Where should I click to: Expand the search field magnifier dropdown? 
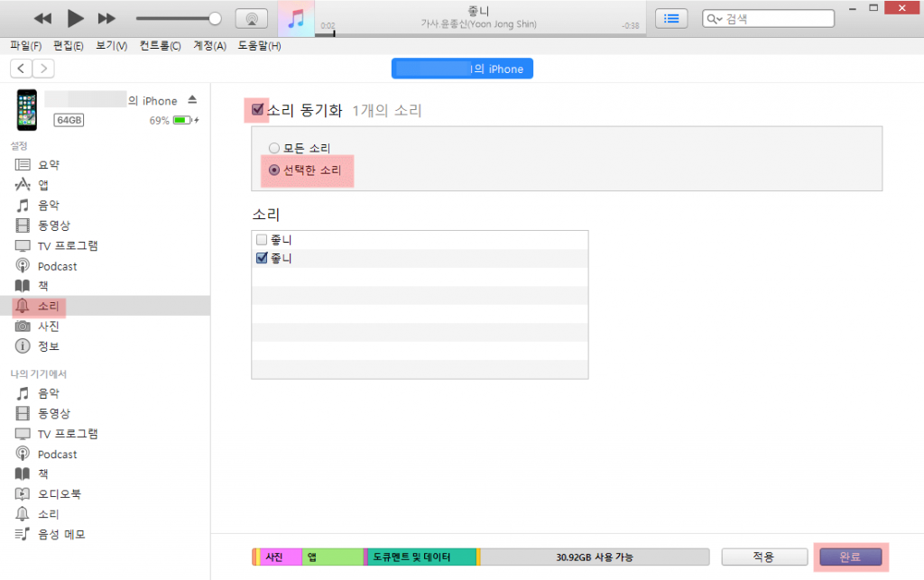click(x=714, y=19)
